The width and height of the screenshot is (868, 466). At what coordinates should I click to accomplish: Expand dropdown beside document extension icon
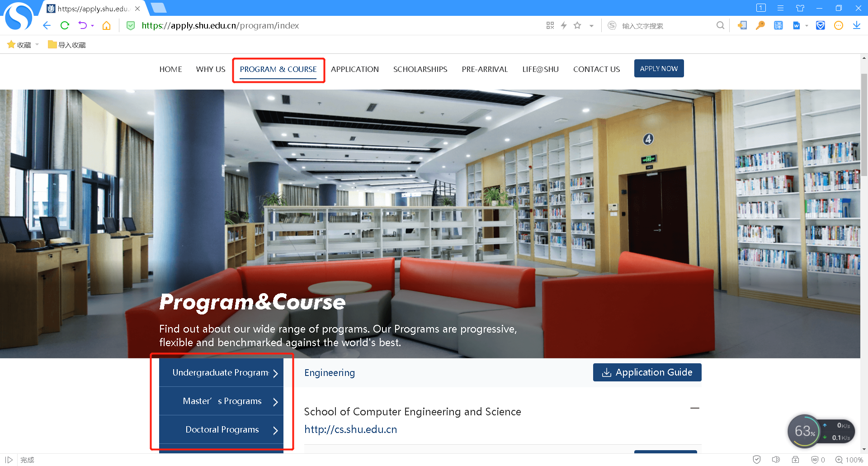[807, 26]
